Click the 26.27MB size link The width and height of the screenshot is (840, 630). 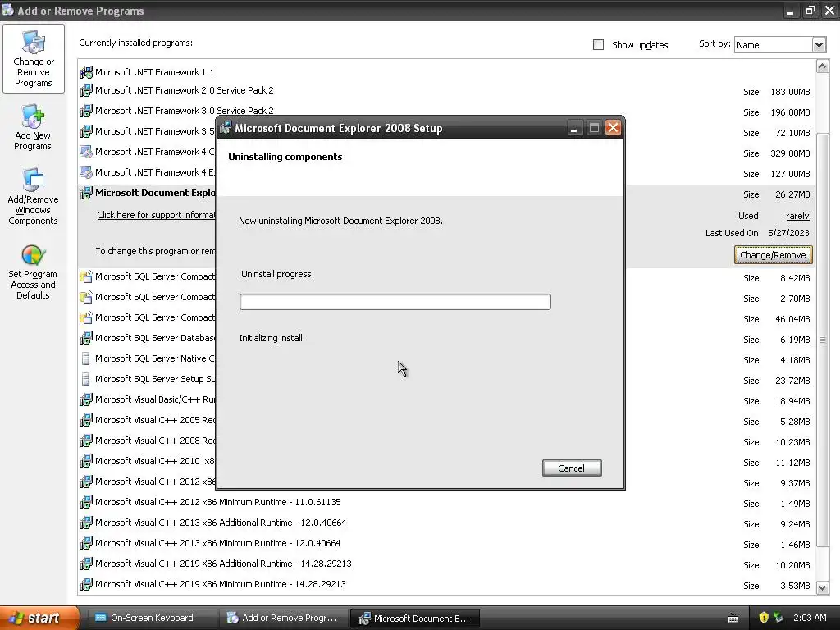(792, 194)
